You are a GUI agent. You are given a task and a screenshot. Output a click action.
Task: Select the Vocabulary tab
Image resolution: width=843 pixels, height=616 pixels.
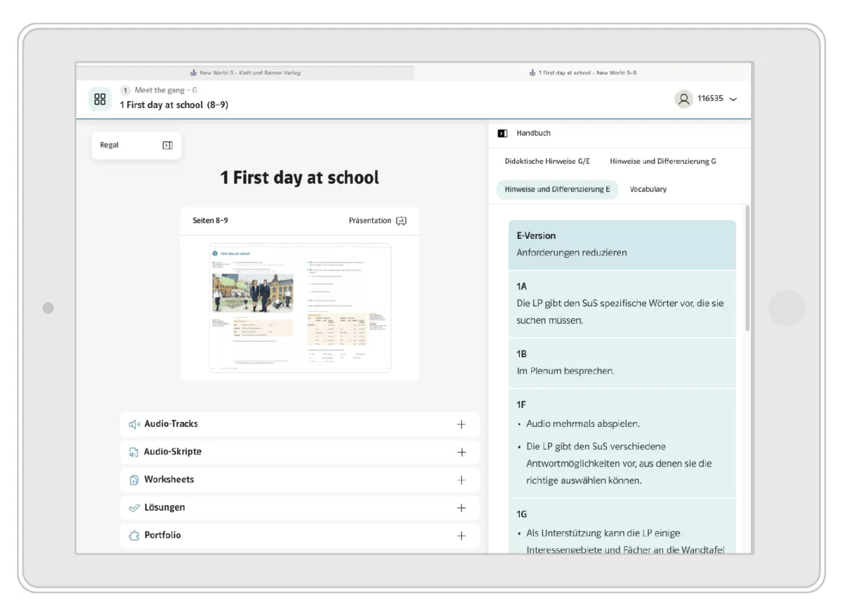648,190
